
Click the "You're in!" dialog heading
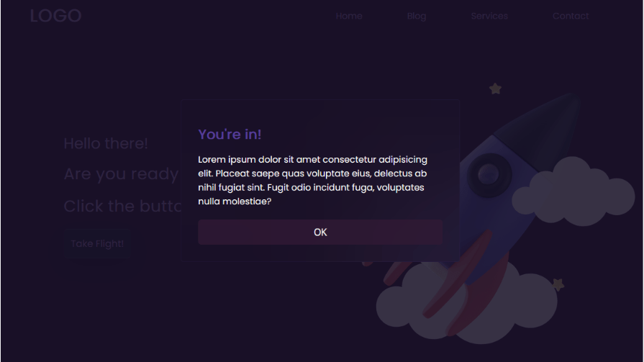tap(230, 135)
